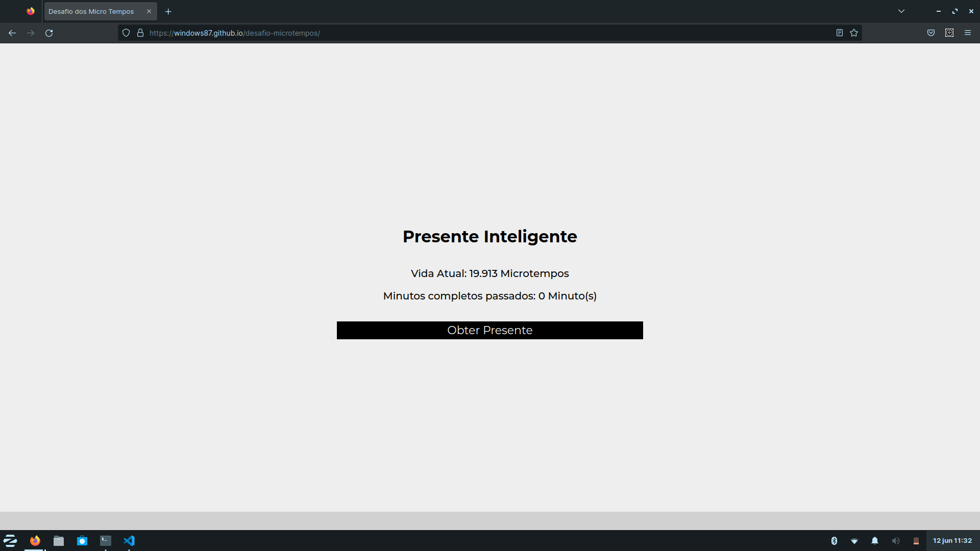The height and width of the screenshot is (551, 980).
Task: Bookmark this page with the star icon
Action: [x=854, y=33]
